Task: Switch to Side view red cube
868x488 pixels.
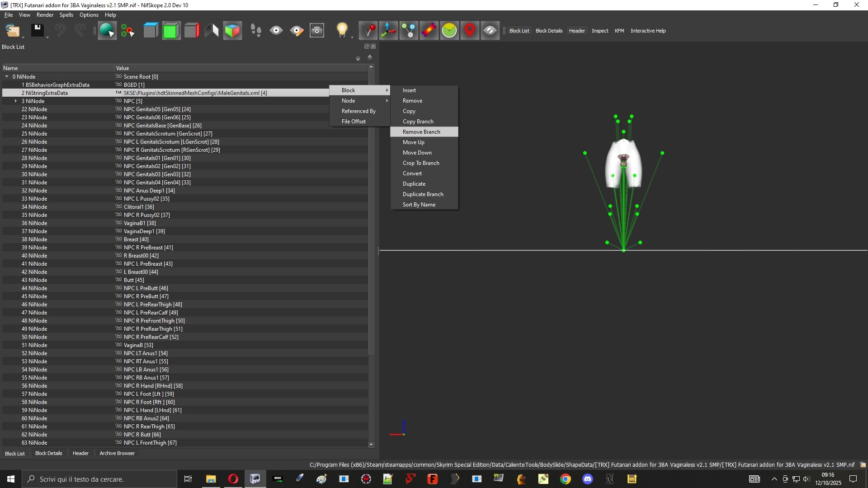Action: [x=191, y=31]
